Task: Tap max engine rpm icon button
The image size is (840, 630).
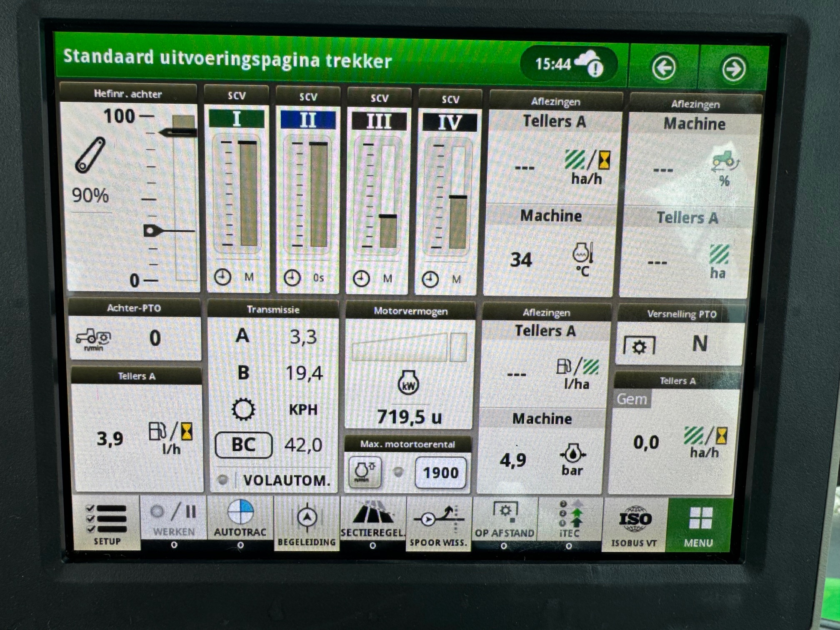Action: tap(364, 472)
